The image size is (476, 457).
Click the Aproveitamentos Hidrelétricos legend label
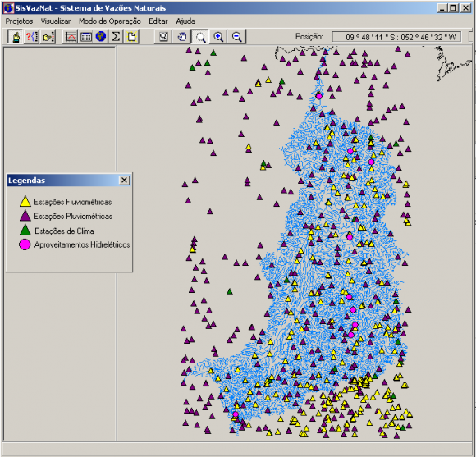[x=82, y=244]
